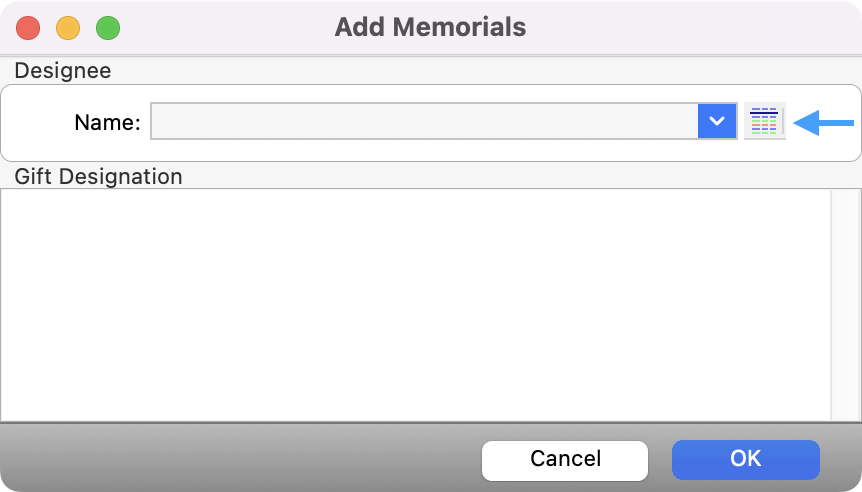Viewport: 862px width, 492px height.
Task: Click the empty Gift Designation list area
Action: tap(415, 304)
